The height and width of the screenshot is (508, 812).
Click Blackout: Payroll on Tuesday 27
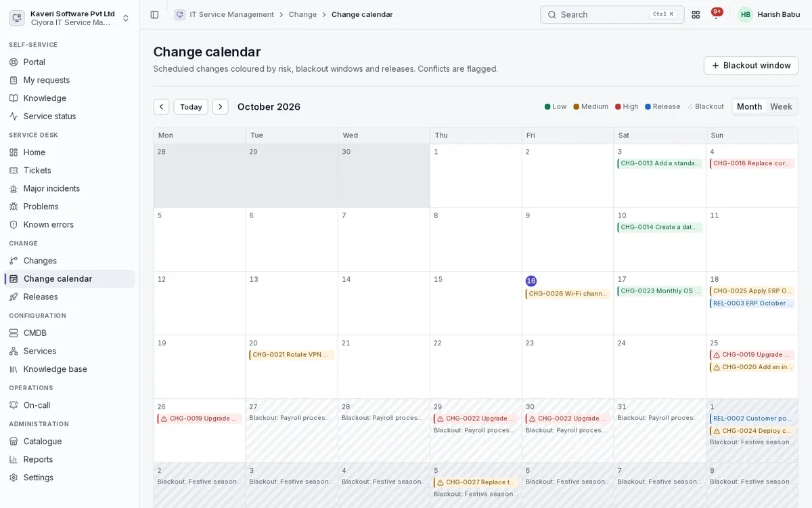click(x=290, y=418)
